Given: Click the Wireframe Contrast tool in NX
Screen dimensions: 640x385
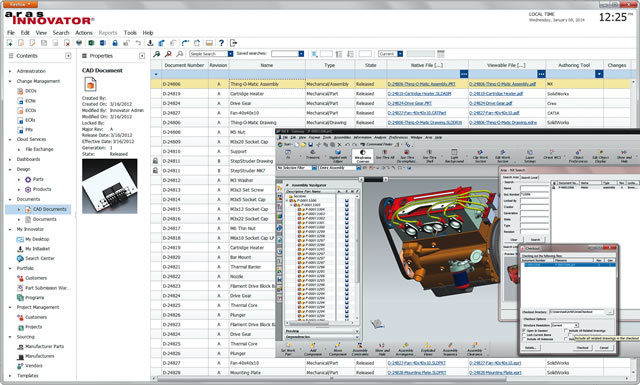Looking at the screenshot, I should click(363, 156).
